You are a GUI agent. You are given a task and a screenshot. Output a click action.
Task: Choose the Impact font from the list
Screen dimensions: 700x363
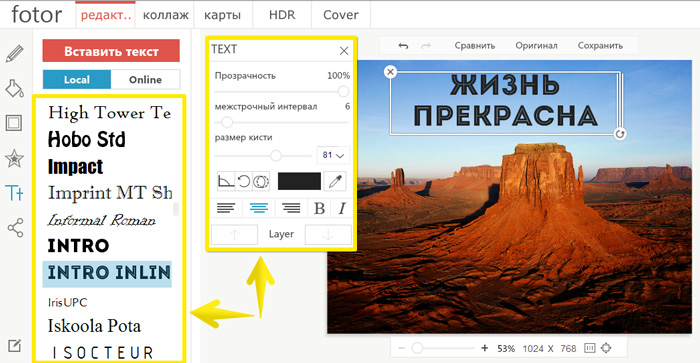pyautogui.click(x=75, y=167)
